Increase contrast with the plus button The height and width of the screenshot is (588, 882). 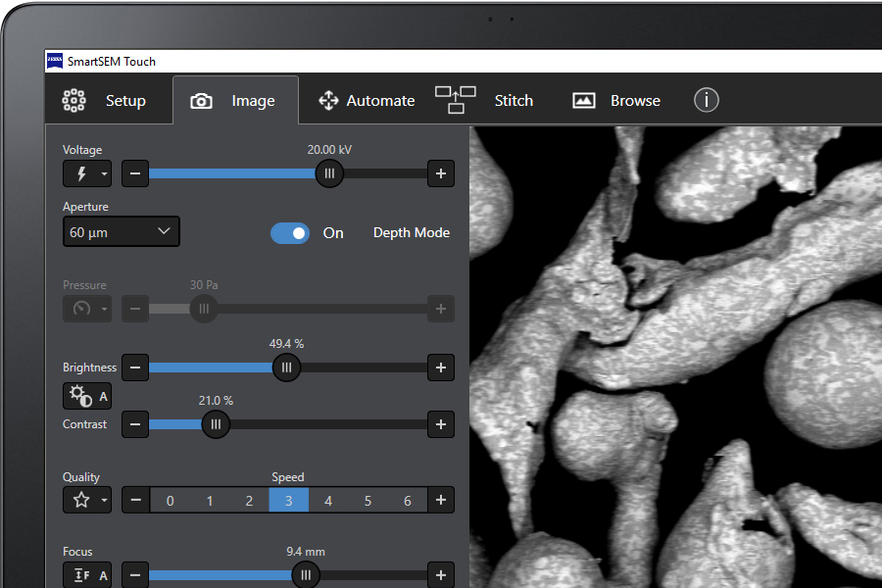click(441, 424)
